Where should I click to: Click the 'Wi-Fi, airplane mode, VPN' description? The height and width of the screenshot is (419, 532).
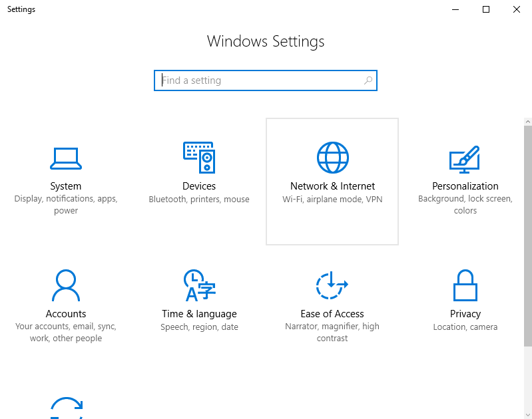point(332,199)
